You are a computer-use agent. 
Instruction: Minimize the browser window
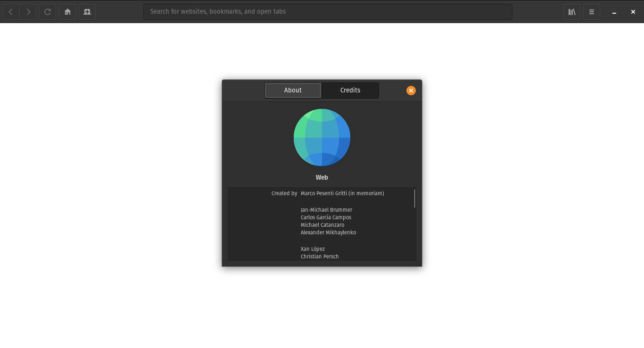tap(614, 12)
